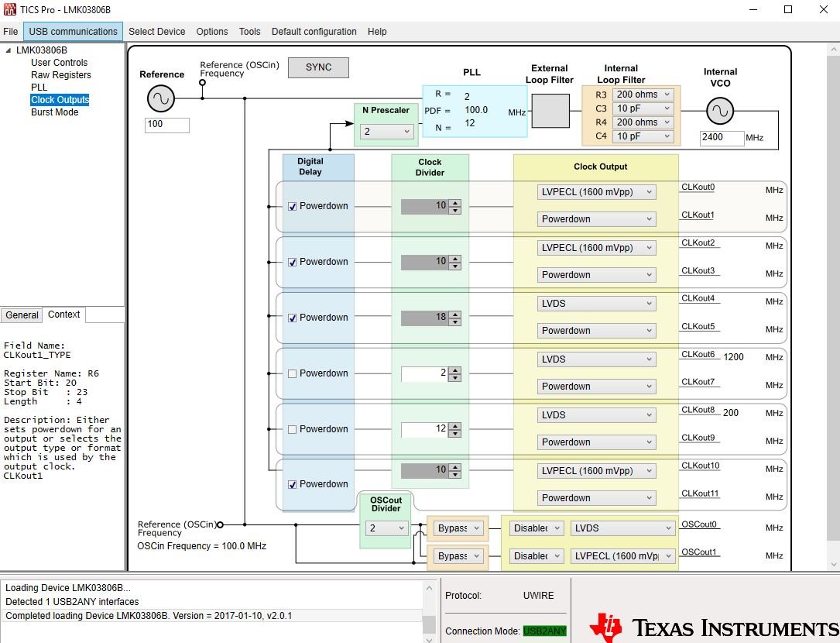
Task: Click 'OSCin Frequency = 100.0 MHz' text
Action: tap(201, 546)
